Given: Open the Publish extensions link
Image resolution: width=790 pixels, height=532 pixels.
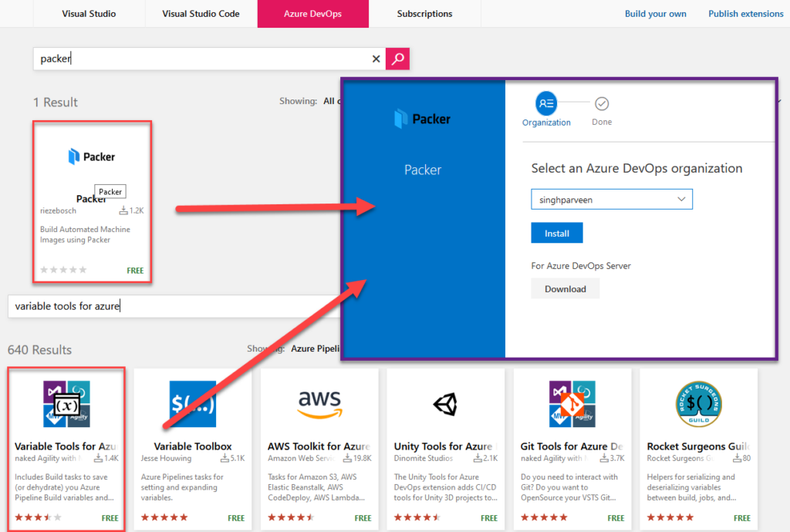Looking at the screenshot, I should click(x=744, y=13).
